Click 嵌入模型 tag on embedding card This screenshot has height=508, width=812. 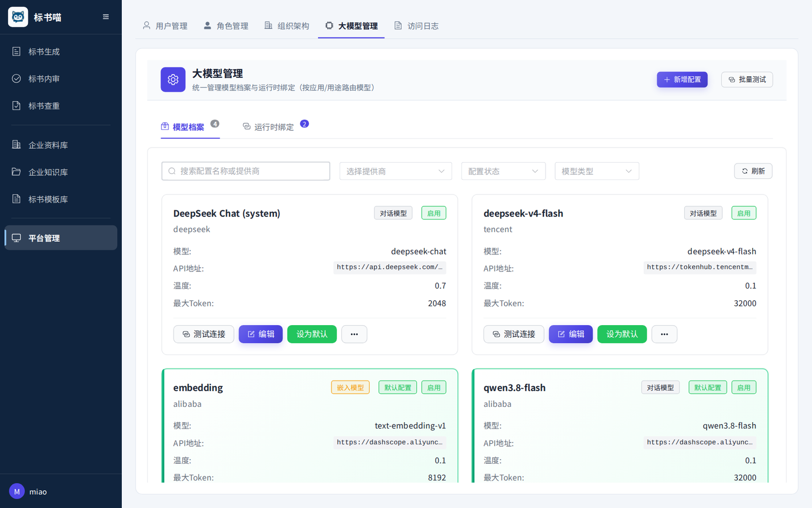tap(351, 388)
